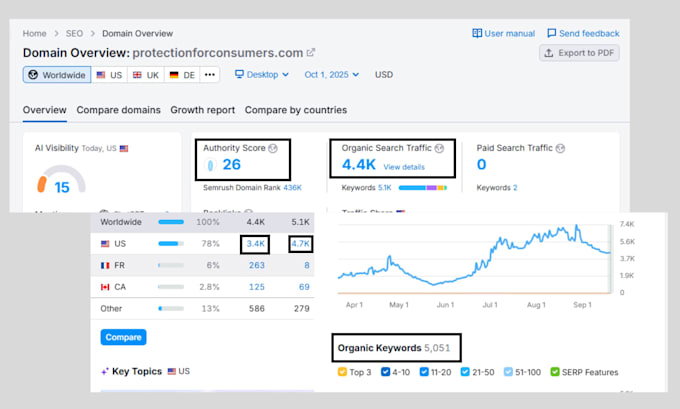Select the Worldwide database tab
The height and width of the screenshot is (409, 680).
coord(57,75)
